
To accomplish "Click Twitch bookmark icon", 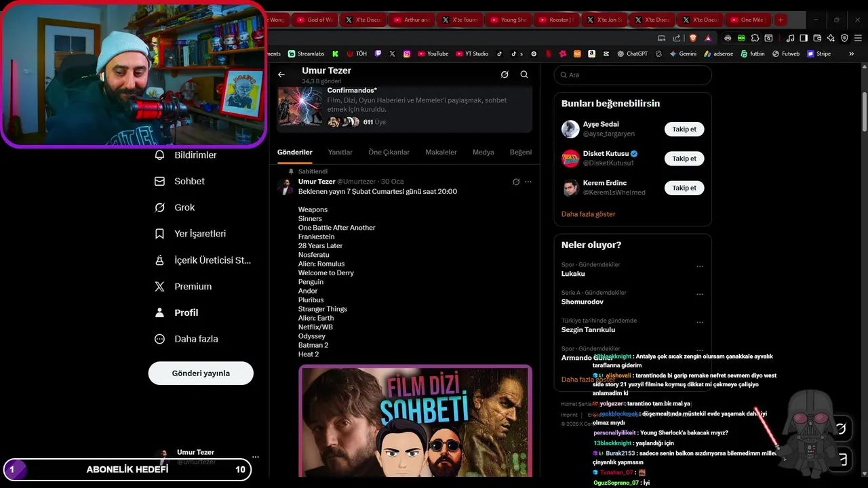I will [x=378, y=54].
